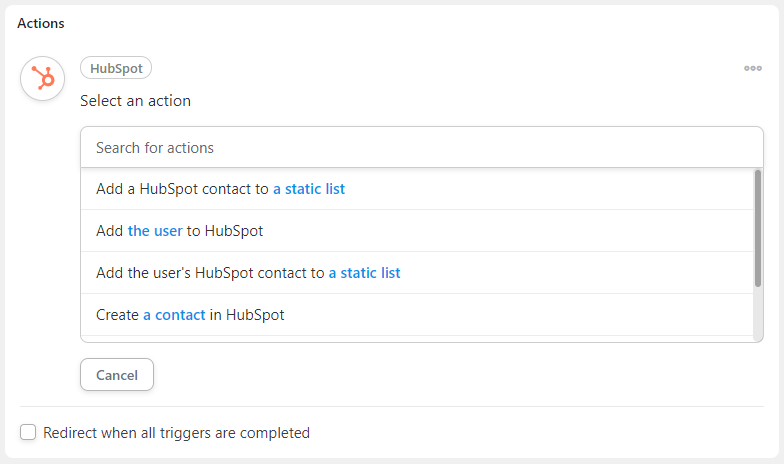Screen dimensions: 784x464
Task: Choose Add a HubSpot contact to a static list
Action: tap(417, 189)
